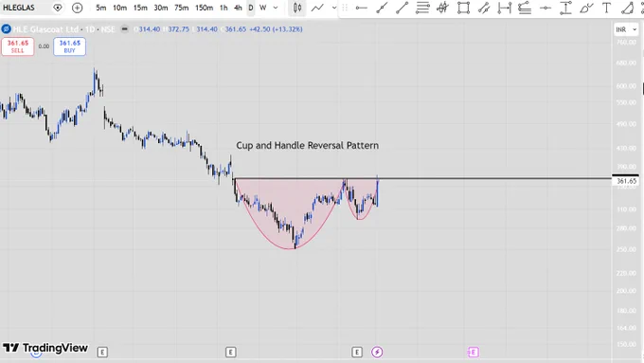Click the 0.00 spread value
The height and width of the screenshot is (363, 644).
(x=44, y=46)
